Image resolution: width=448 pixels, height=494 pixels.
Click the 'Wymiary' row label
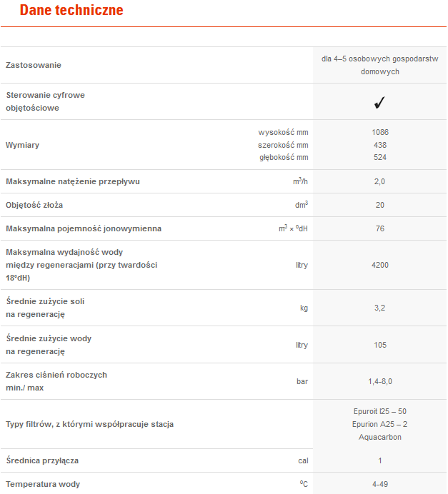(x=22, y=145)
